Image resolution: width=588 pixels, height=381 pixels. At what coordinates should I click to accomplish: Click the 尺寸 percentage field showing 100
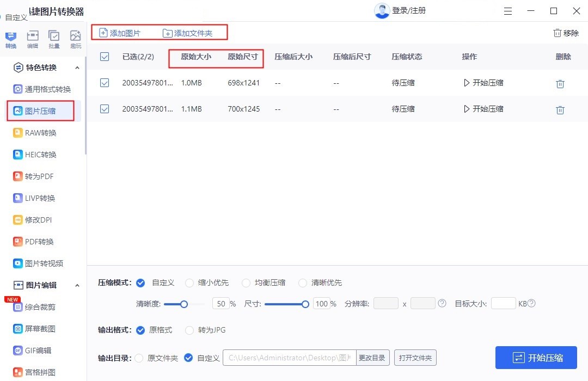pos(321,304)
